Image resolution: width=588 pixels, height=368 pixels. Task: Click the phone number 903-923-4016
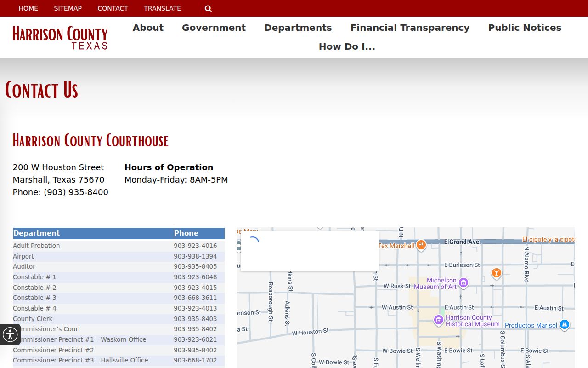pos(195,246)
